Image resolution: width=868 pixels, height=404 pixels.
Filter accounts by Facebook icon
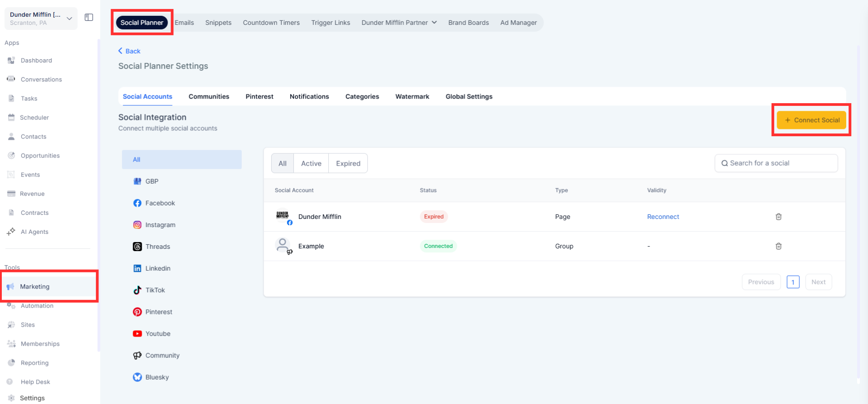pyautogui.click(x=137, y=203)
